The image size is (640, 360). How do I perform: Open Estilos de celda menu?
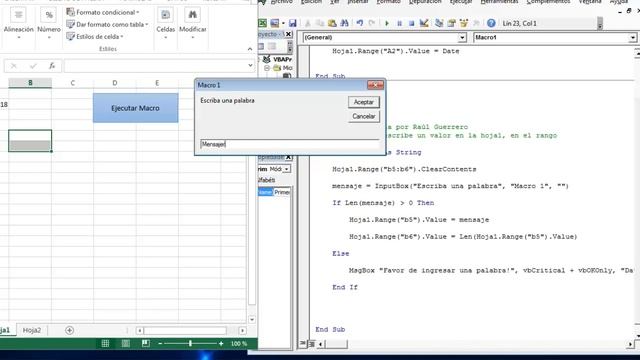95,37
